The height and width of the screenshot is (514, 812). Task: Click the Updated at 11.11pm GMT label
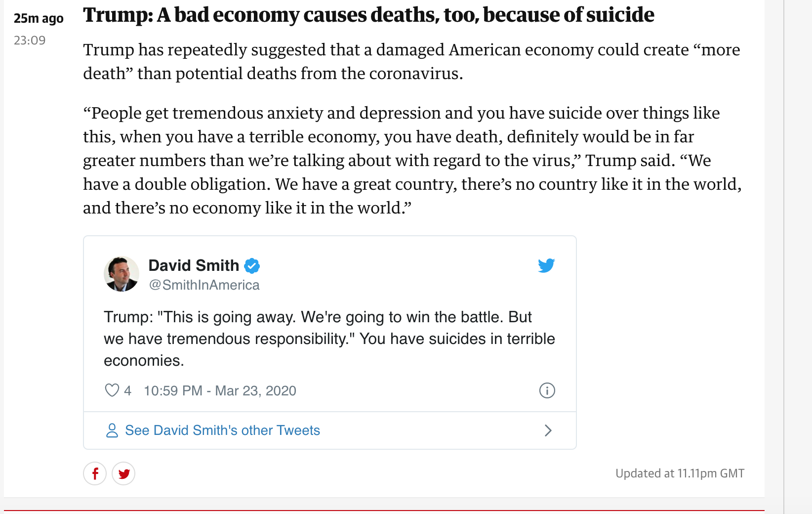(680, 473)
